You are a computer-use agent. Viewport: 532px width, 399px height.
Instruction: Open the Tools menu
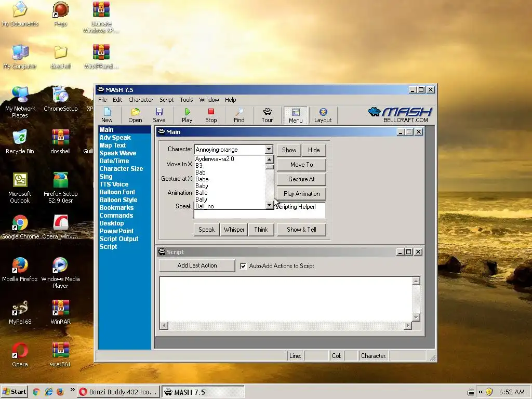pyautogui.click(x=187, y=100)
